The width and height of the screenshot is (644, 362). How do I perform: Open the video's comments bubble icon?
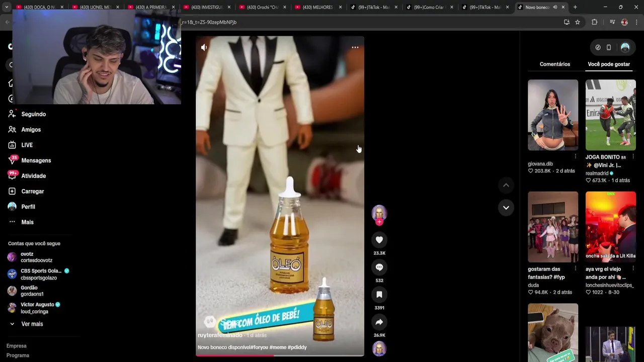coord(379,267)
